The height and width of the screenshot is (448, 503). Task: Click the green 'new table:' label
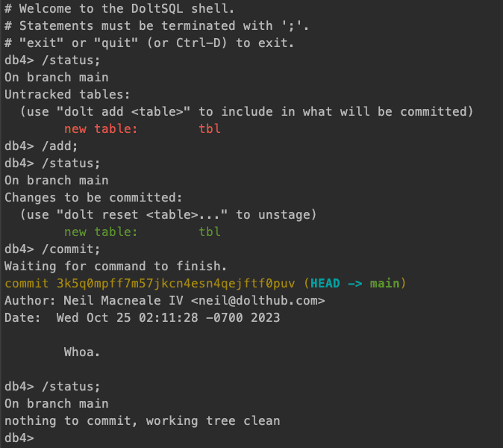101,231
